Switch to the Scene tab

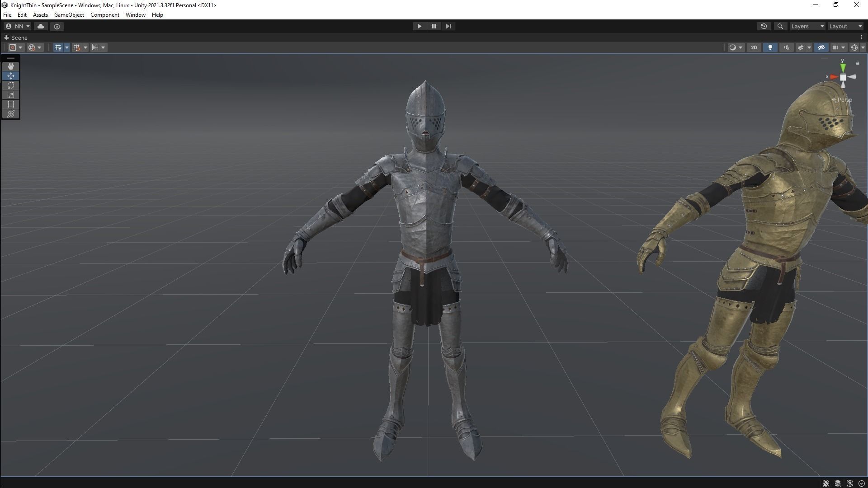click(16, 38)
